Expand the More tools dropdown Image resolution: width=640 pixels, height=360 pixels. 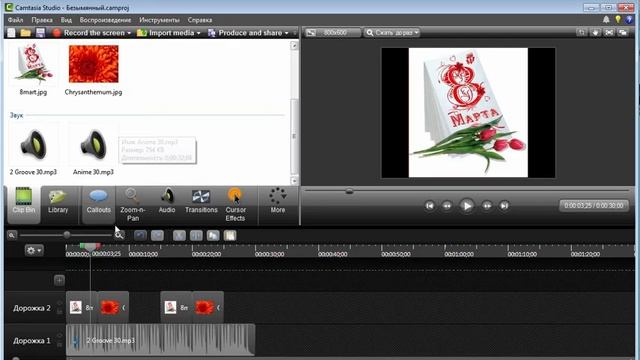pos(278,201)
